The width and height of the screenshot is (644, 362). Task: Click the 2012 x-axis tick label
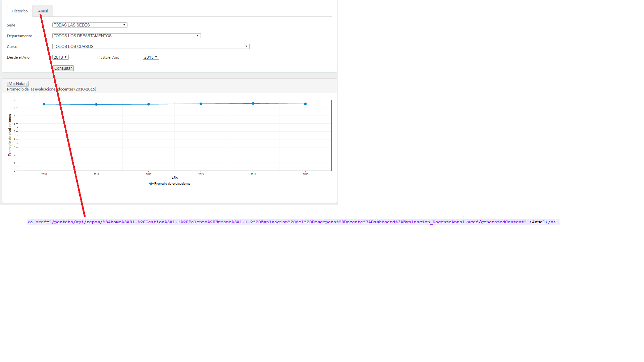tap(149, 174)
